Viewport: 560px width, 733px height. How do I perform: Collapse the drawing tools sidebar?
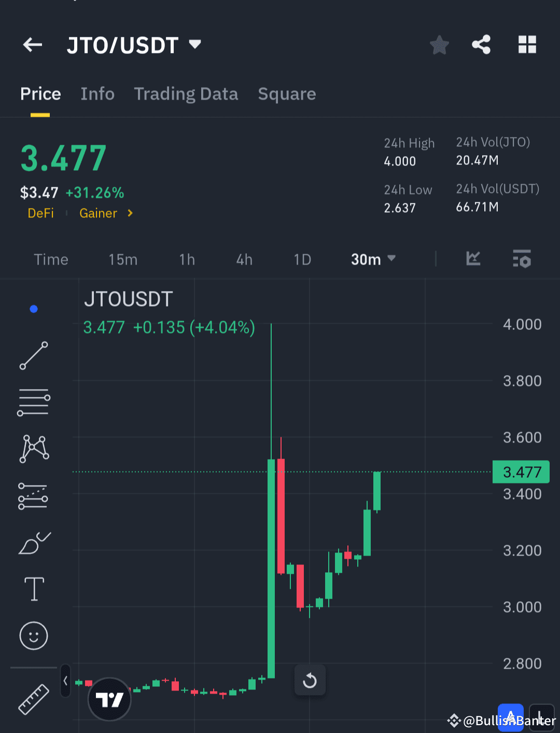click(x=65, y=681)
